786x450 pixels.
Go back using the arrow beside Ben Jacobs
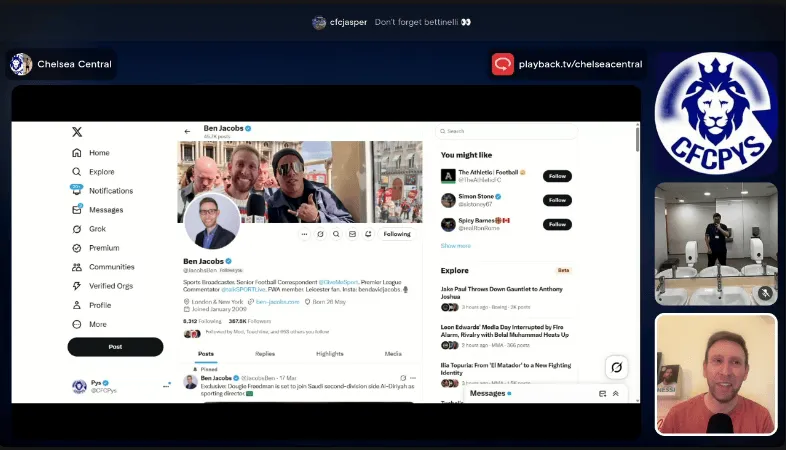tap(187, 132)
